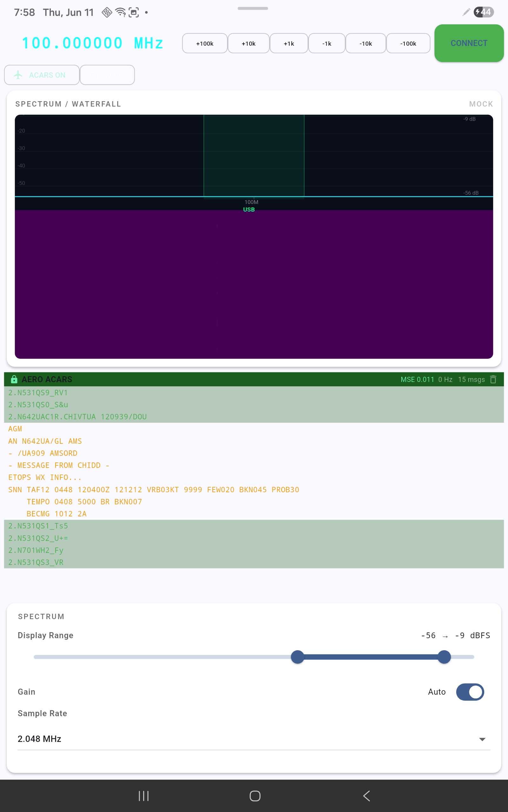Decrease frequency with -100k button

408,43
